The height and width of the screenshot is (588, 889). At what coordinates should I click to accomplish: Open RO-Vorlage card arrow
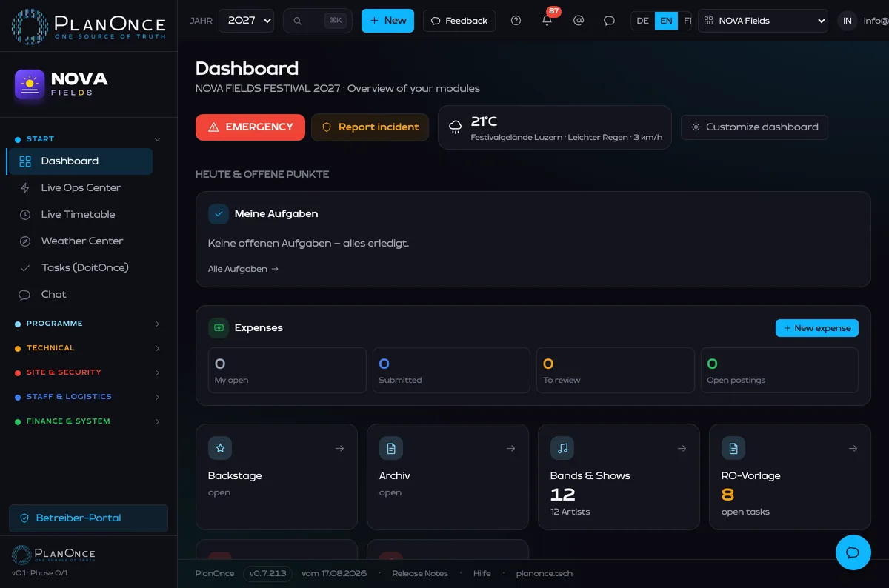point(853,448)
